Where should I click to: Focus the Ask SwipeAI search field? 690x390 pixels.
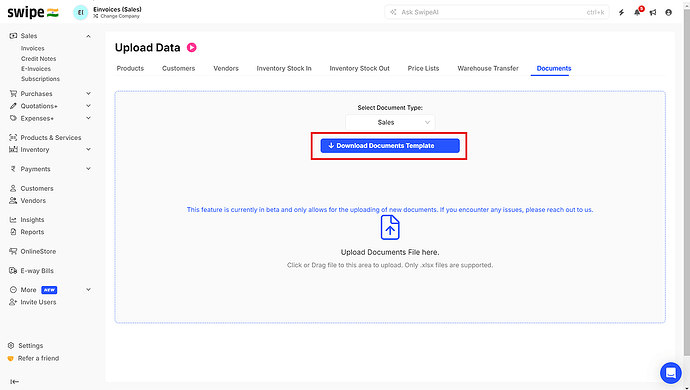pyautogui.click(x=497, y=12)
